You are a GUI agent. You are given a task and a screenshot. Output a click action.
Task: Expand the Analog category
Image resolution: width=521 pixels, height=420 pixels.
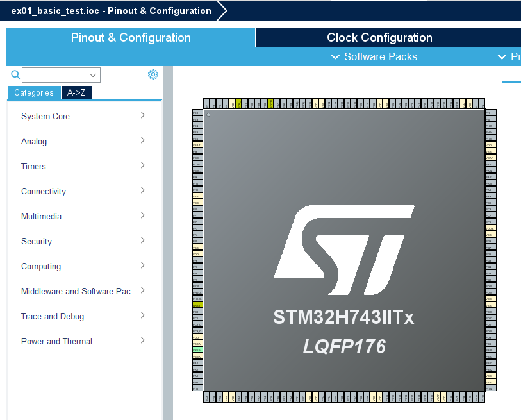point(84,141)
